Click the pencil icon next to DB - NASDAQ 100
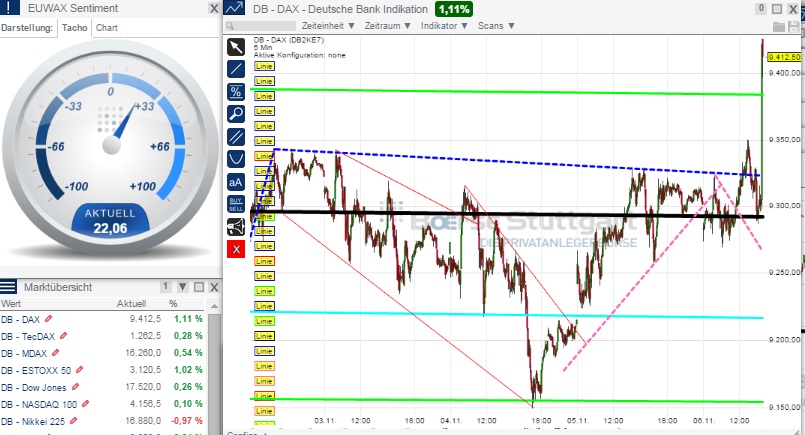805x435 pixels. tap(86, 404)
